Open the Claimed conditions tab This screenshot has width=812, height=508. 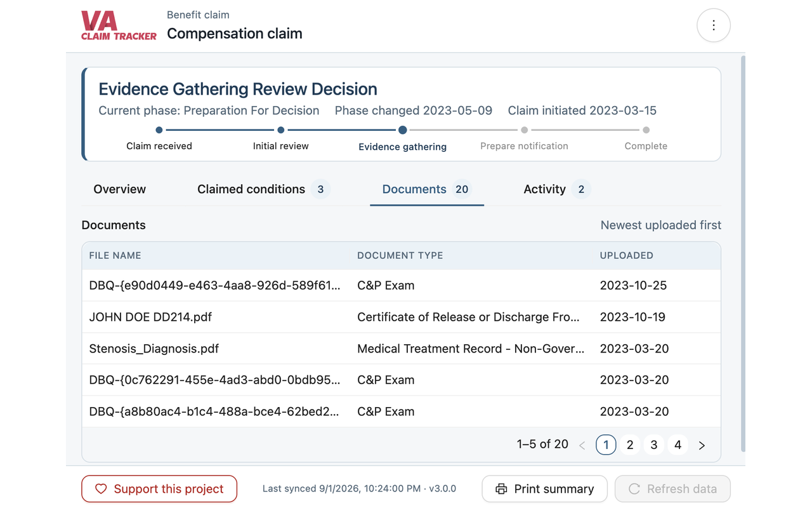[263, 189]
